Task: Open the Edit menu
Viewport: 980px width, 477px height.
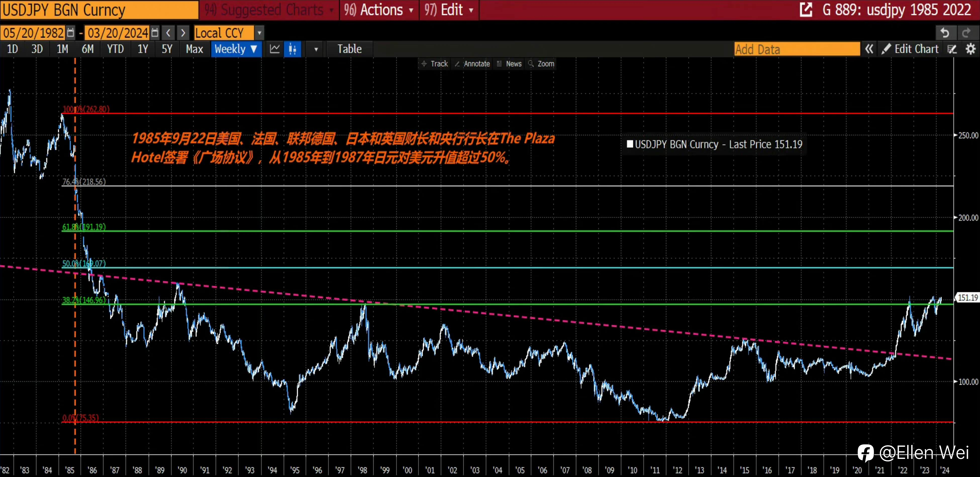Action: pos(449,10)
